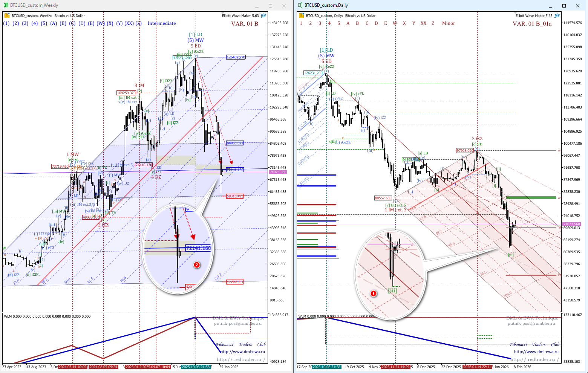588x373 pixels.
Task: Click the graduation cap icon on Weekly chart
Action: pos(263,16)
